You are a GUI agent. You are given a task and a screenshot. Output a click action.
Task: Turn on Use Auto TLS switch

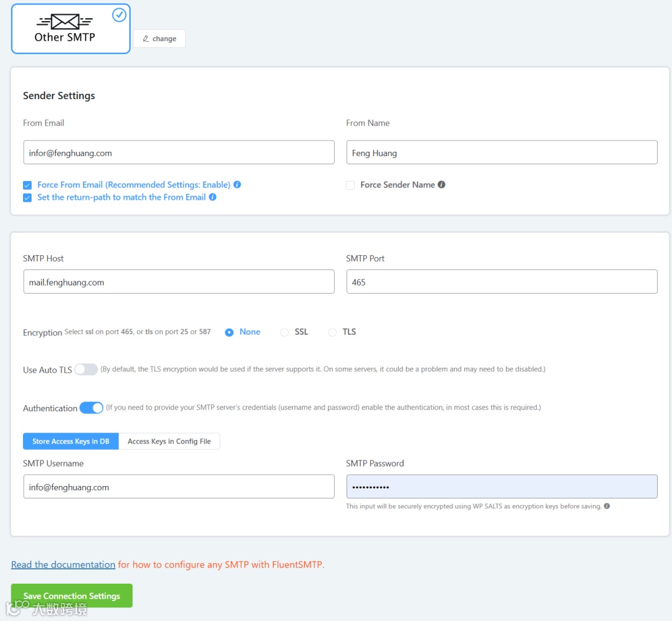point(86,370)
